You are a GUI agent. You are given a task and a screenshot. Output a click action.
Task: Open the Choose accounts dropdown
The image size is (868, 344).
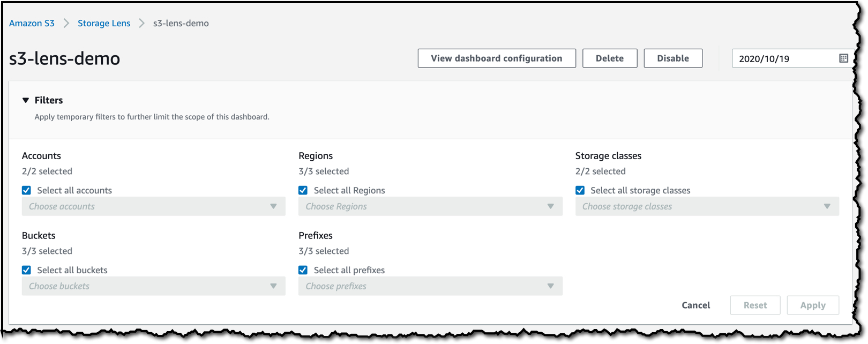[154, 206]
